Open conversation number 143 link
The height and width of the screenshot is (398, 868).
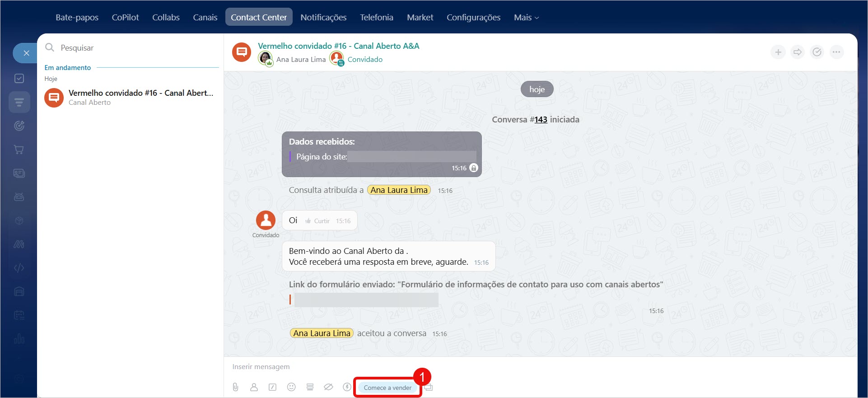[x=541, y=120]
